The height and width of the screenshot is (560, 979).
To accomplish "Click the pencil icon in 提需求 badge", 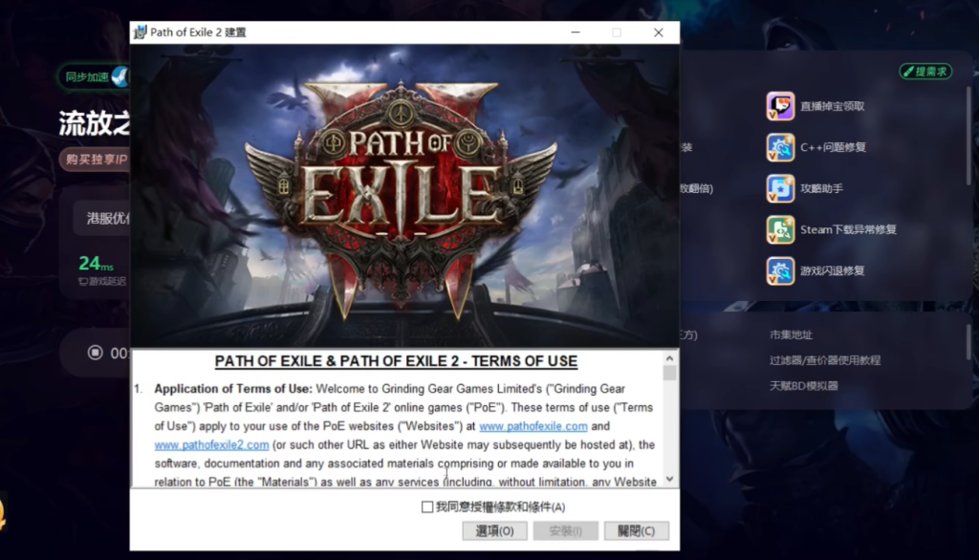I will coord(908,72).
